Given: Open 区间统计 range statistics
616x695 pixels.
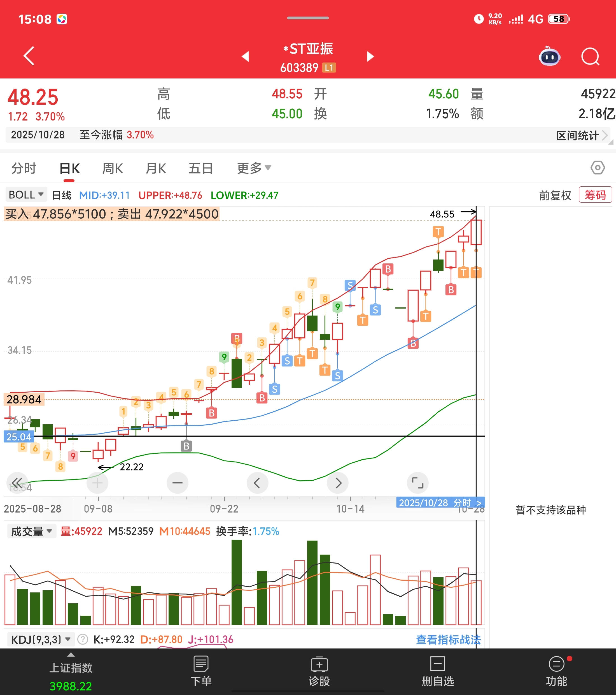Looking at the screenshot, I should tap(581, 135).
